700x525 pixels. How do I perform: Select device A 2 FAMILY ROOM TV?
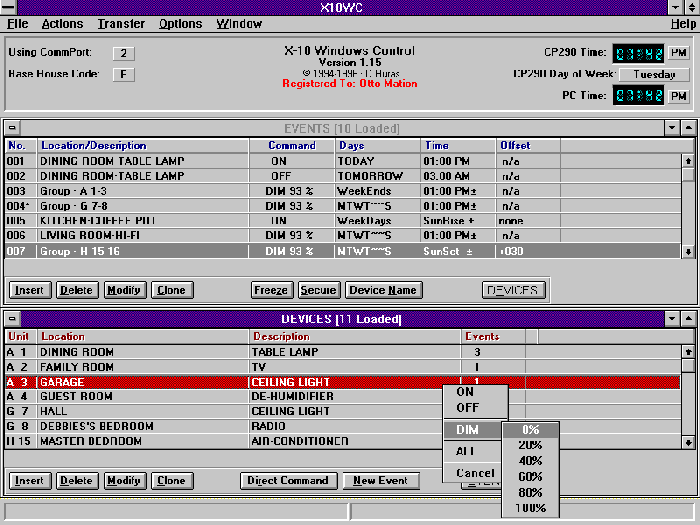tap(343, 367)
